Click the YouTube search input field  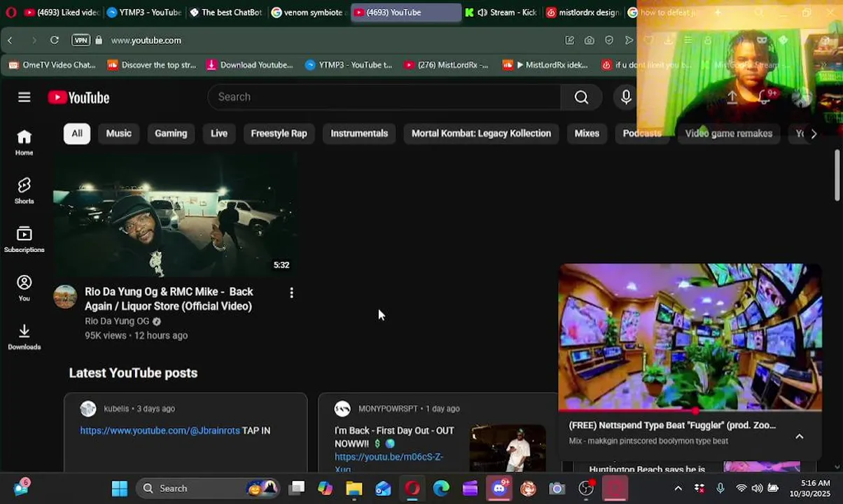(x=384, y=97)
